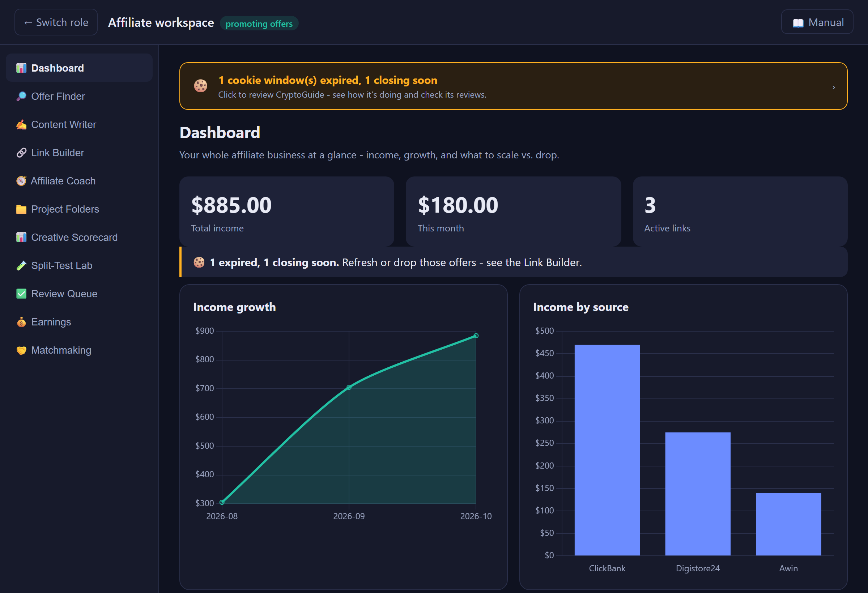Click the Dashboard bar-chart icon in the sidebar
This screenshot has width=868, height=593.
pyautogui.click(x=21, y=68)
